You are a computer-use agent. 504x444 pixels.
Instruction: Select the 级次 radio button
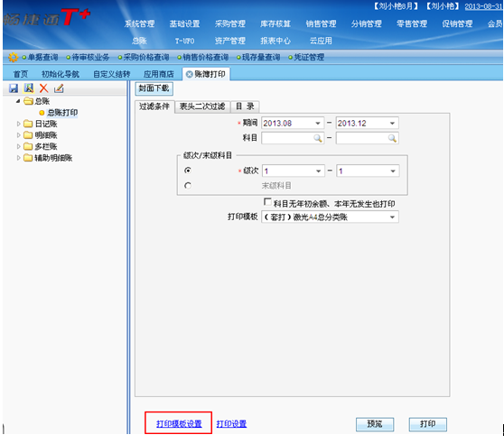(x=188, y=171)
